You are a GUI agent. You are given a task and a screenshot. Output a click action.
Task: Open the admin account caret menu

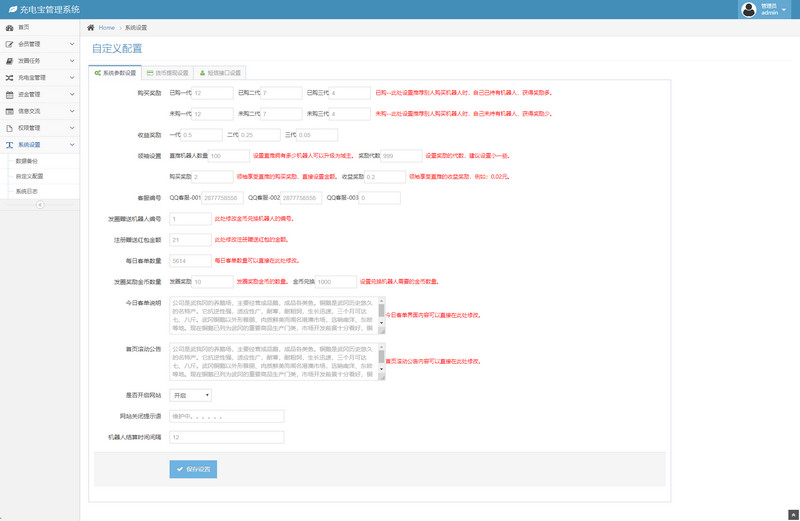tap(784, 10)
